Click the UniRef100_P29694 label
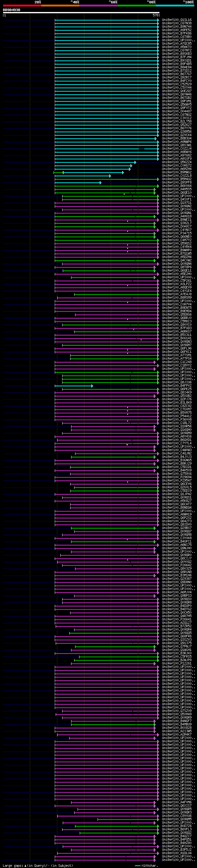197x868 pixels. pyautogui.click(x=177, y=477)
